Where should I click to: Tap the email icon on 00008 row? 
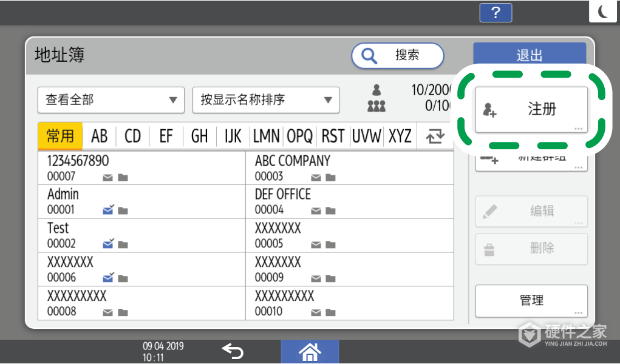point(108,313)
